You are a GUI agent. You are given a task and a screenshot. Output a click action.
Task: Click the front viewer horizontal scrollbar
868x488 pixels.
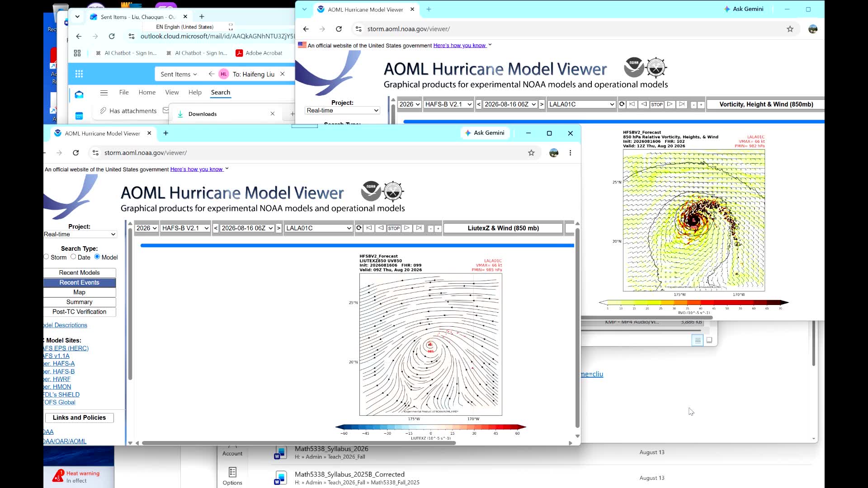298,443
